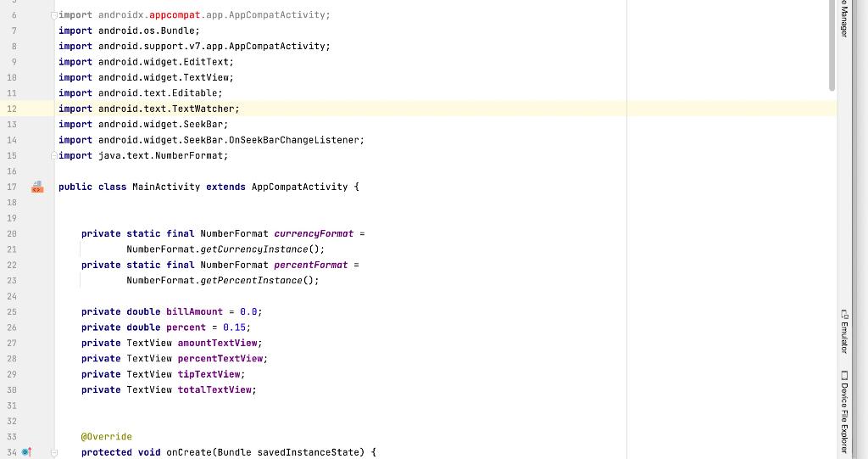Open the Device File Explorer tool window tab

point(844,411)
